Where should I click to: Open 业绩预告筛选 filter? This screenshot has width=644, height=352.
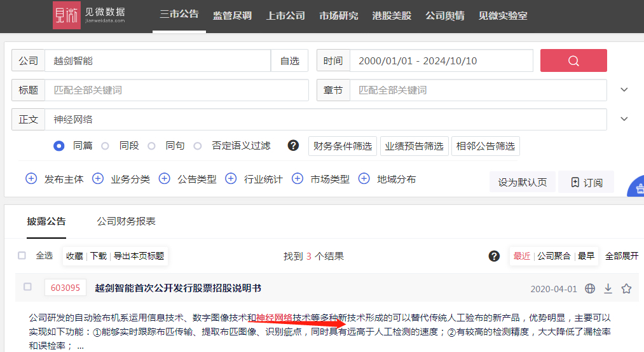coord(414,146)
